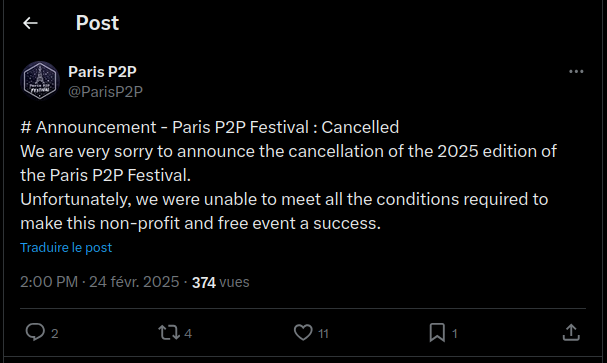The image size is (607, 363).
Task: Click the like count 11
Action: pyautogui.click(x=323, y=334)
